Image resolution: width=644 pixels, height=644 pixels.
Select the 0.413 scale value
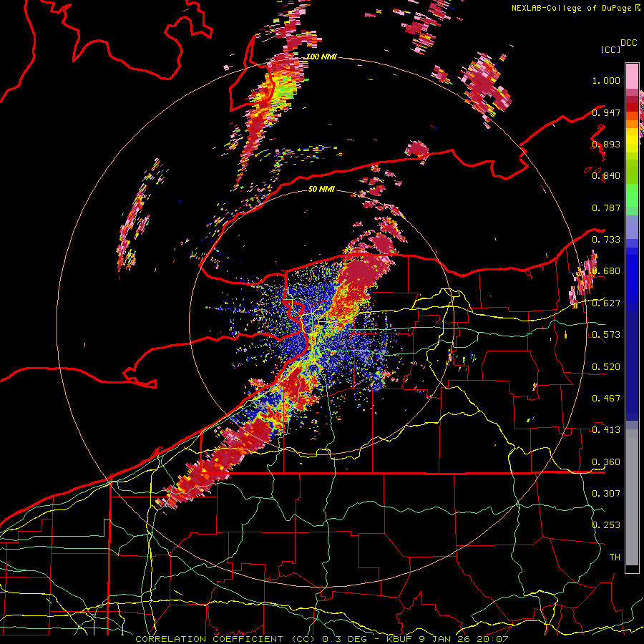(606, 430)
